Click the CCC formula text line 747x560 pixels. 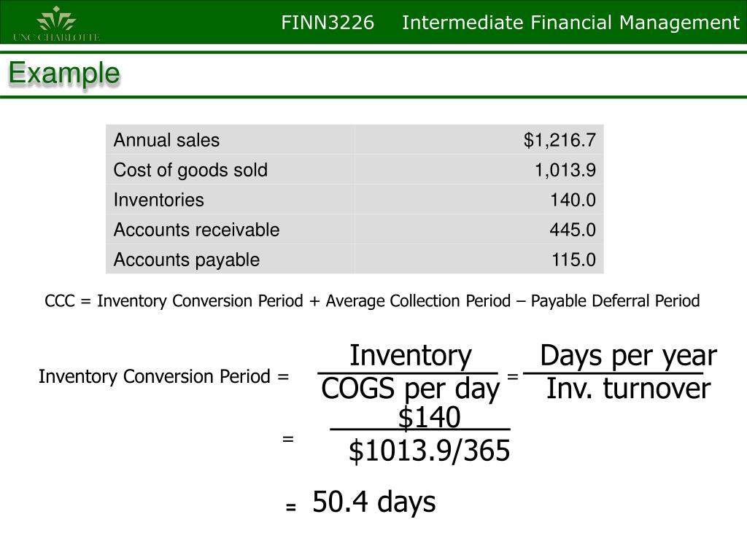point(372,301)
